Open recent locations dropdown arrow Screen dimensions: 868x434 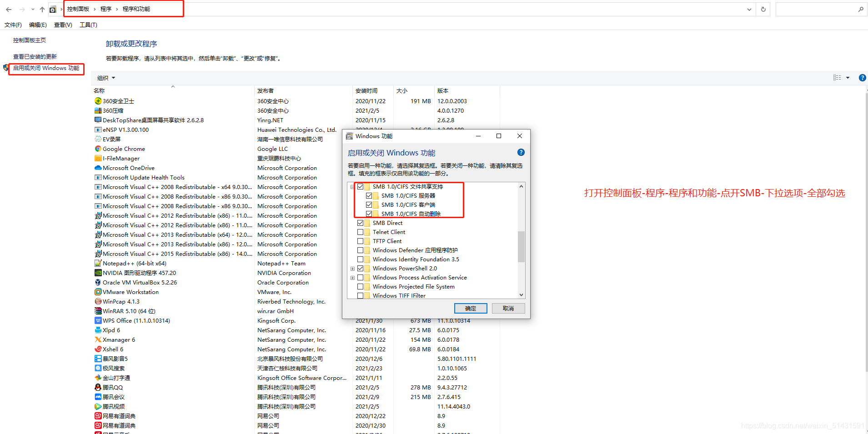(33, 9)
